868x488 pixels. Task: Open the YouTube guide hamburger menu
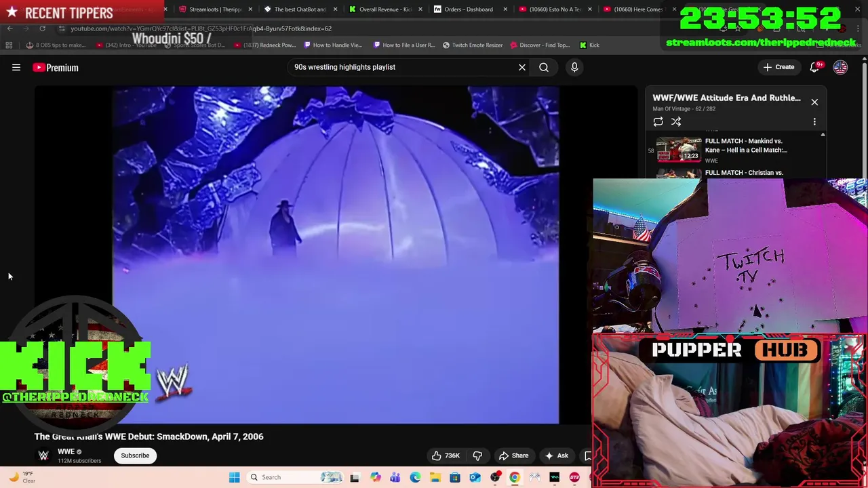[x=16, y=67]
